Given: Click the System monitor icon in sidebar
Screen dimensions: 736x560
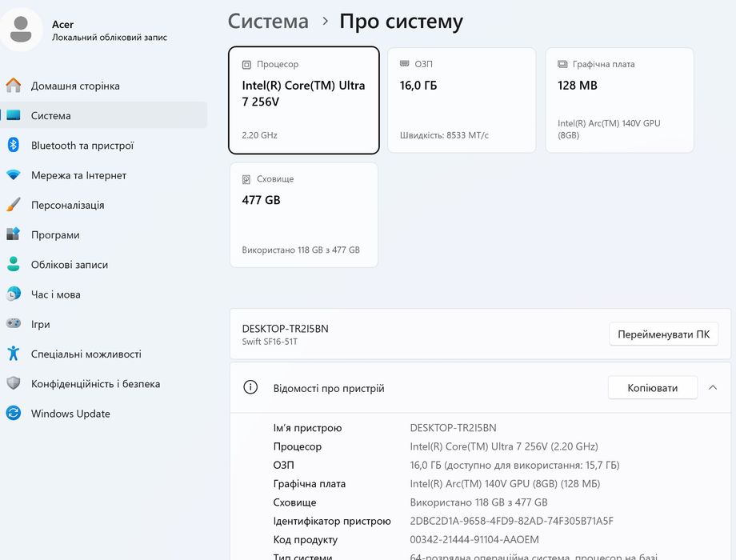Looking at the screenshot, I should click(x=13, y=115).
